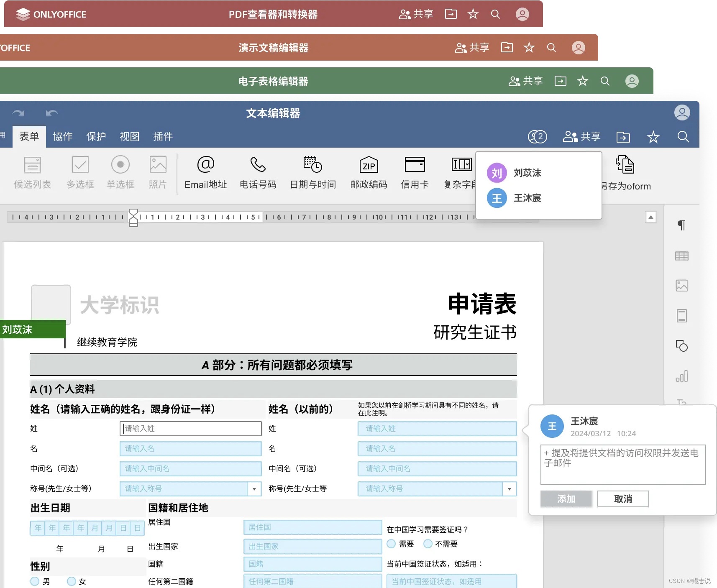Viewport: 717px width, 588px height.
Task: Click star icon in presentation editor window
Action: (529, 48)
